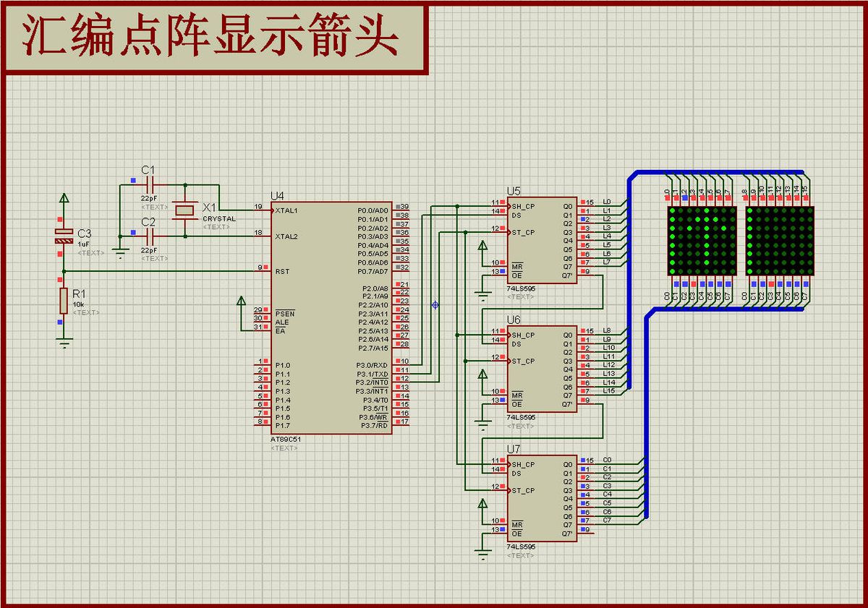
Task: Click the L8 net label at U6
Action: (607, 330)
